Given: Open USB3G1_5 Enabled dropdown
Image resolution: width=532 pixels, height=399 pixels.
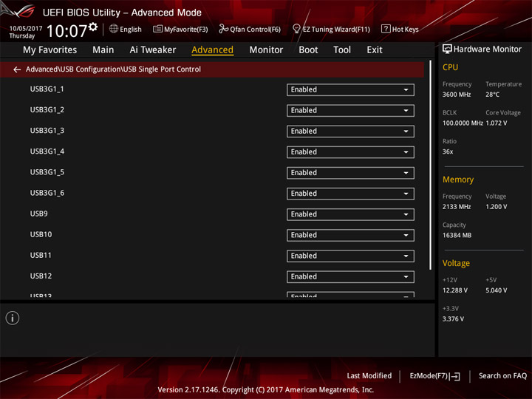Looking at the screenshot, I should (350, 173).
